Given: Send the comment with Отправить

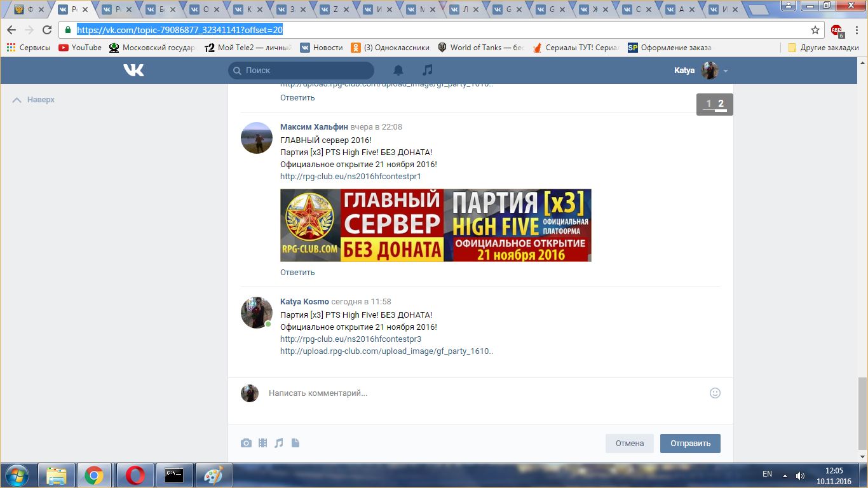Looking at the screenshot, I should click(x=690, y=444).
